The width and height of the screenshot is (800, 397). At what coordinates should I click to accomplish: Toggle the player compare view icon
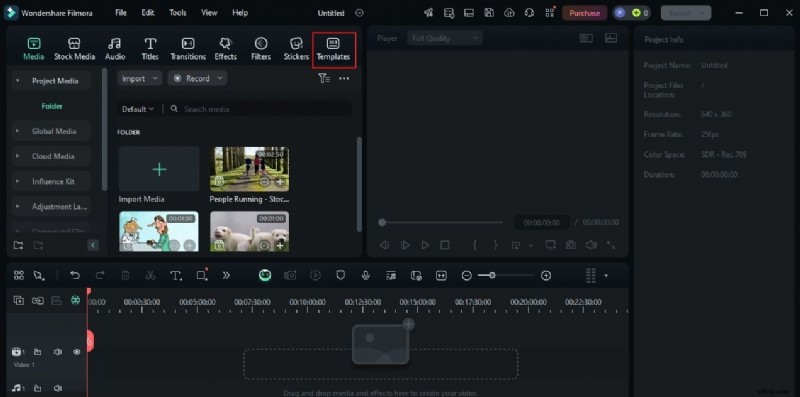[x=586, y=38]
